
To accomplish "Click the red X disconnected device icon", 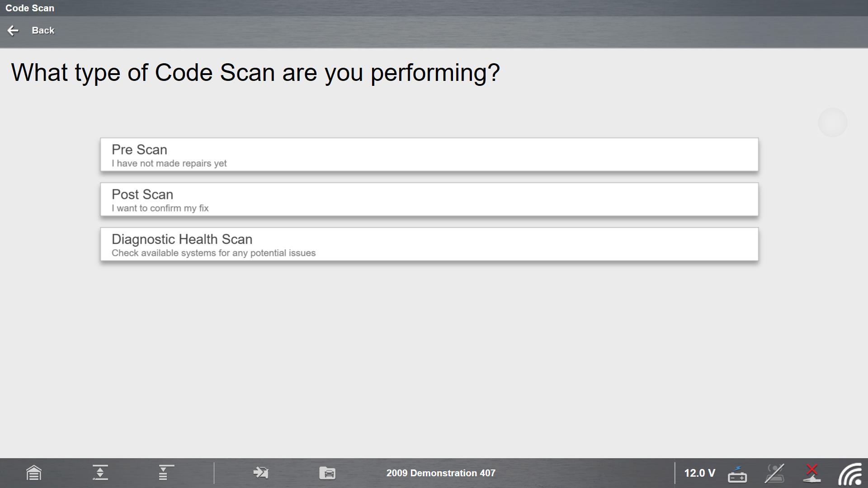I will coord(811,473).
